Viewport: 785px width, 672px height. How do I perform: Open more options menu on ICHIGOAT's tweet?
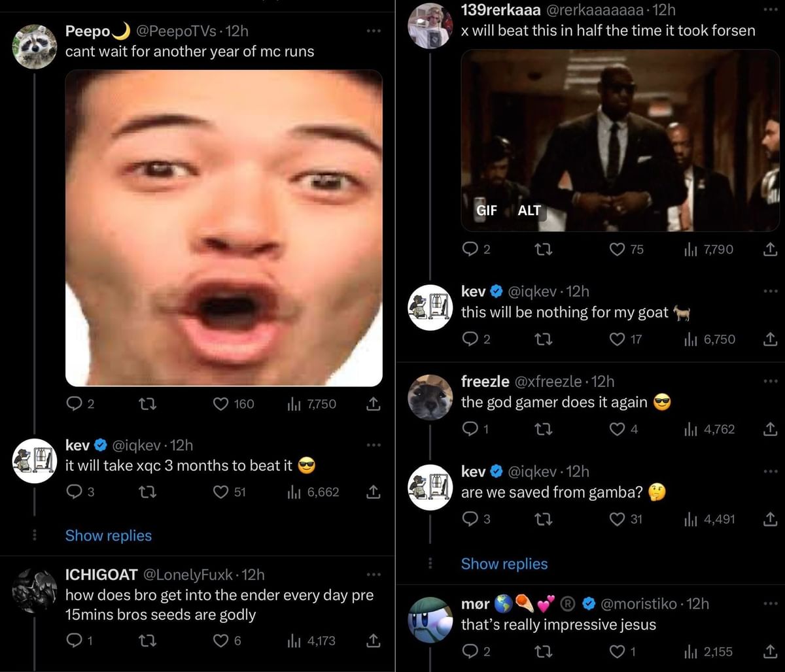point(373,575)
